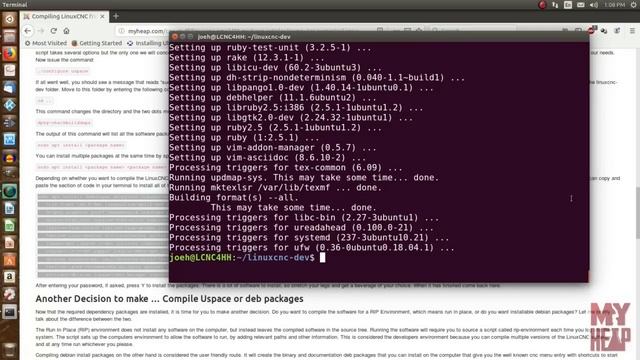Image resolution: width=640 pixels, height=360 pixels.
Task: Open the Most Visited bookmarks folder
Action: [x=46, y=43]
